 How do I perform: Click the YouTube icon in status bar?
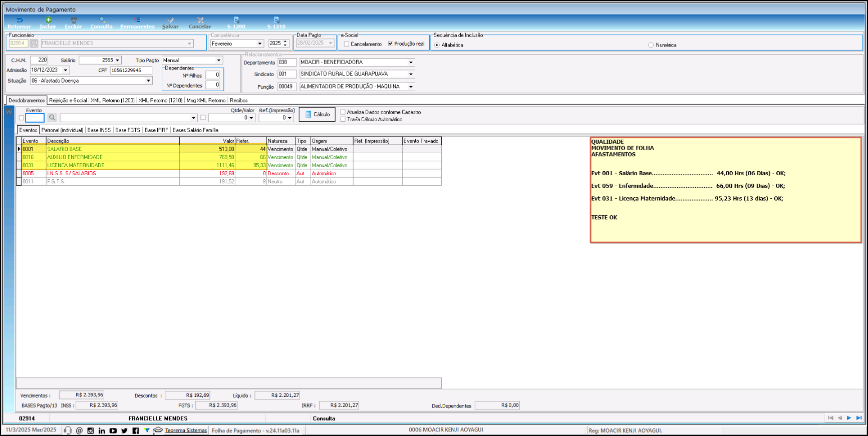click(113, 430)
